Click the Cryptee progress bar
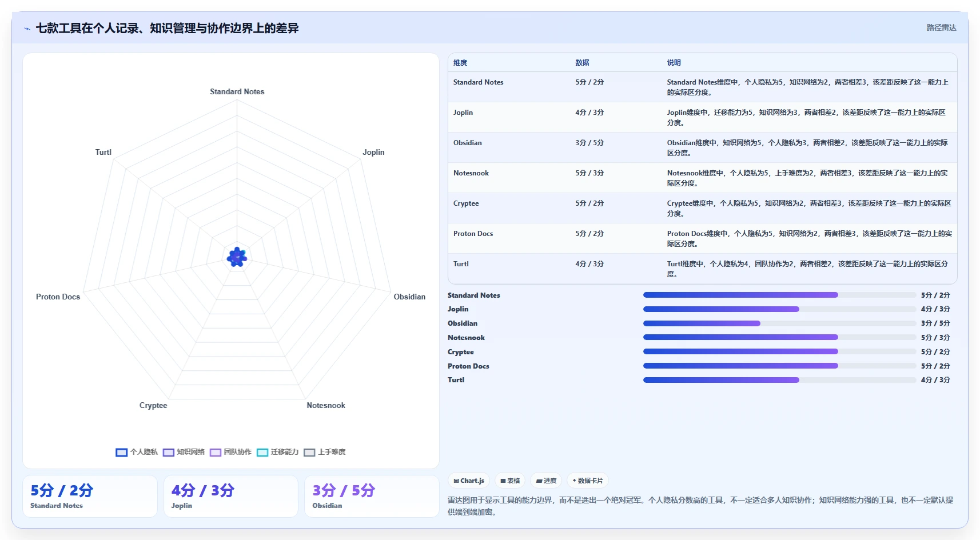Image resolution: width=980 pixels, height=540 pixels. [x=779, y=351]
